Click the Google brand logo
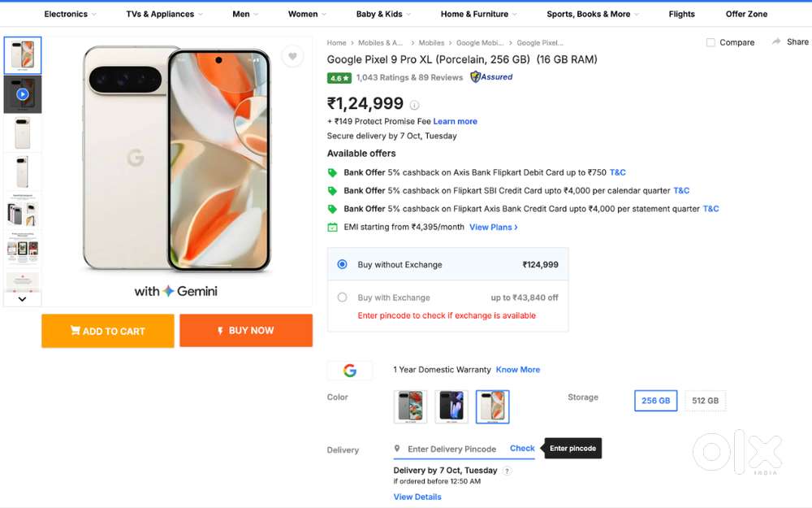This screenshot has width=812, height=508. pos(350,371)
